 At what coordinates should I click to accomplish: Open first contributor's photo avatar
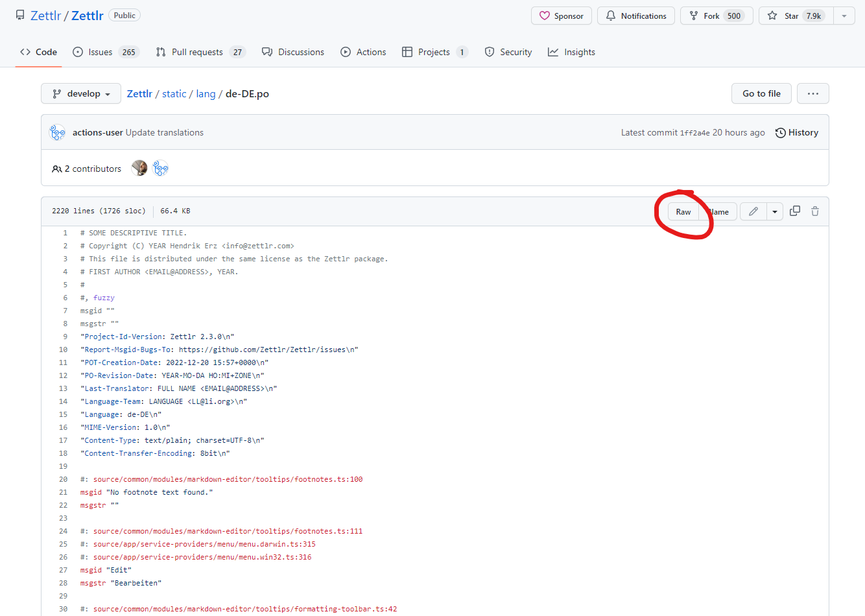[x=139, y=169]
